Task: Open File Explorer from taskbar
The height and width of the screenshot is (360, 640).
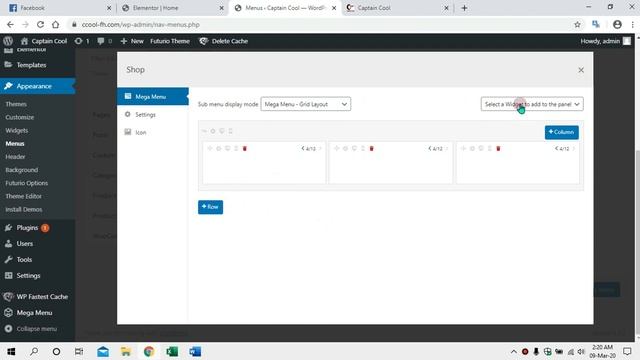Action: point(126,351)
